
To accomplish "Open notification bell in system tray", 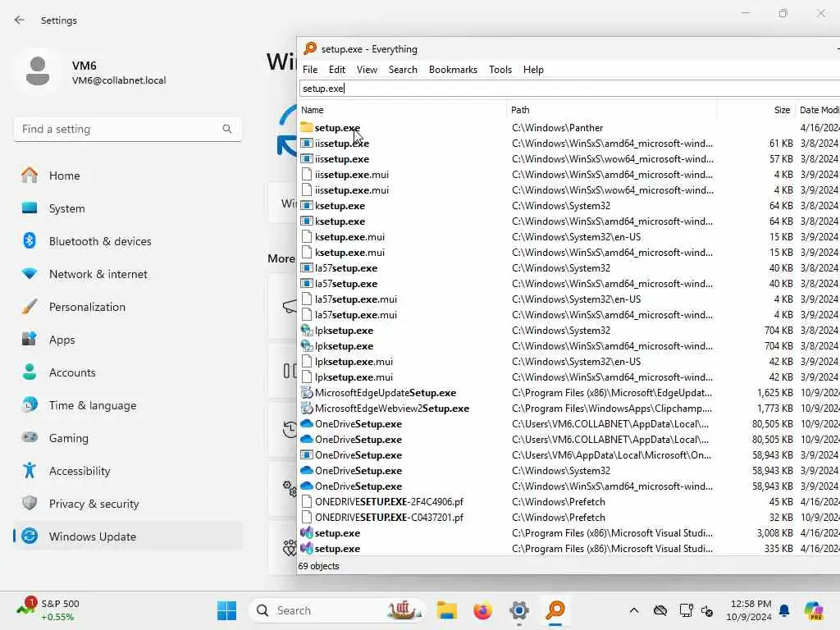I will point(784,610).
